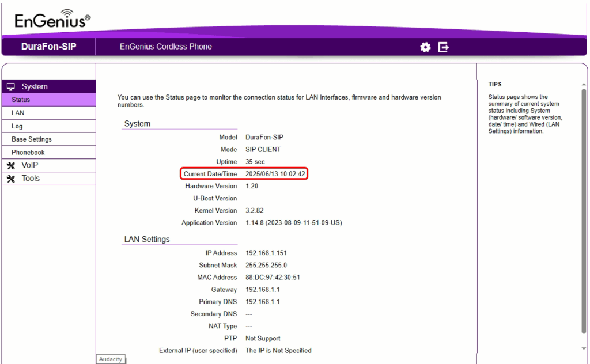
Task: Click the Uptime value 35 sec
Action: 255,162
